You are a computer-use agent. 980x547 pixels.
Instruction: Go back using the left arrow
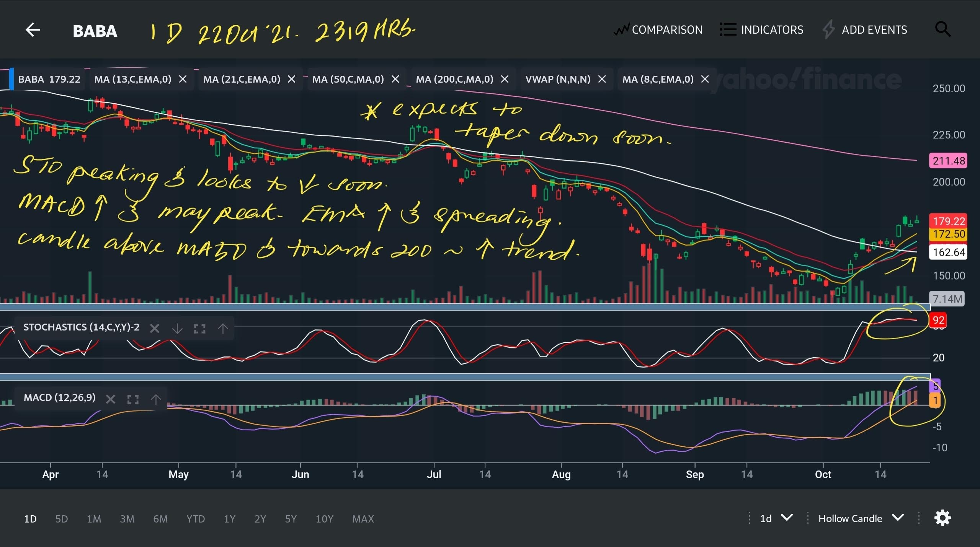33,30
